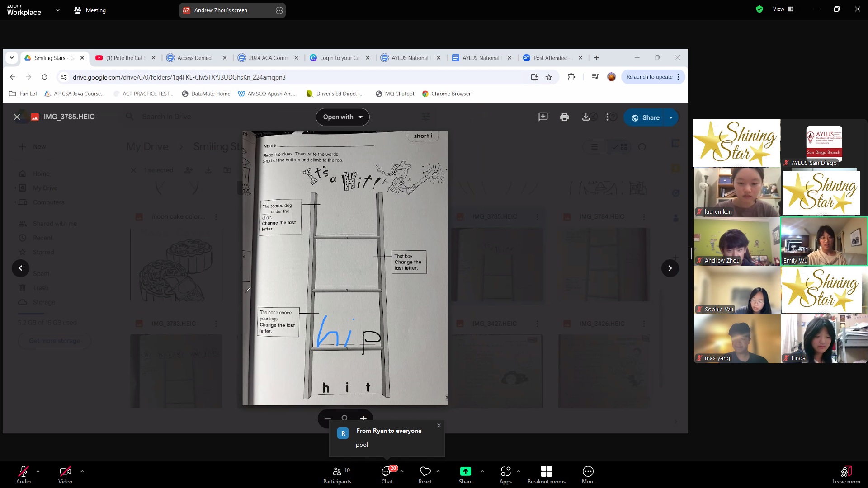The height and width of the screenshot is (488, 868).
Task: Switch to Smiling Stars Drive tab
Action: pos(54,58)
